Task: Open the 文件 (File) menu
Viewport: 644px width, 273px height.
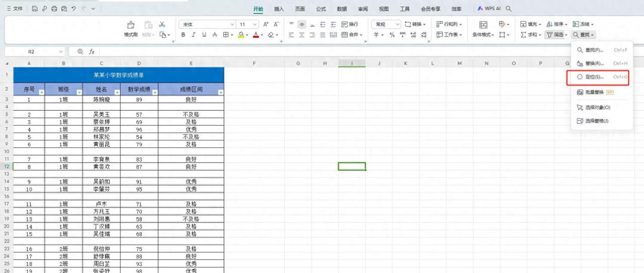Action: pos(15,9)
